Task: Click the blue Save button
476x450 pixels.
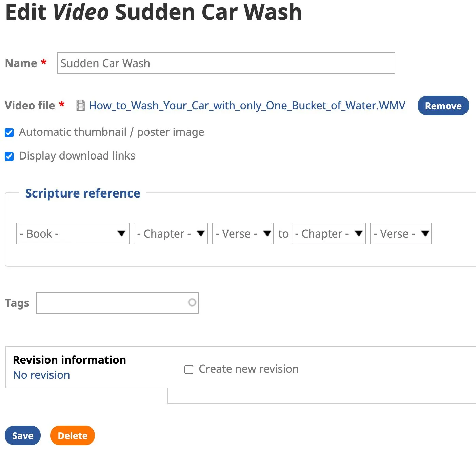Action: coord(23,435)
